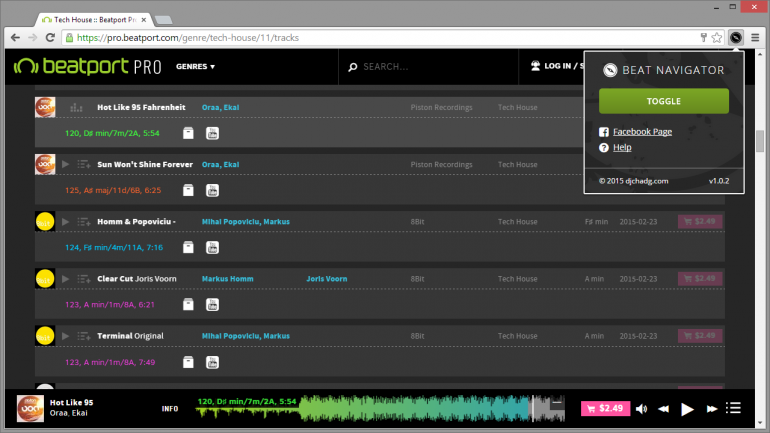
Task: Open the Beat Navigator Help link
Action: [622, 147]
